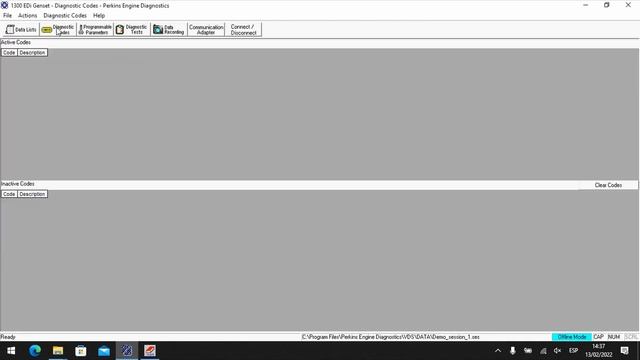Click the muted volume tray icon
The width and height of the screenshot is (640, 360).
click(x=558, y=351)
